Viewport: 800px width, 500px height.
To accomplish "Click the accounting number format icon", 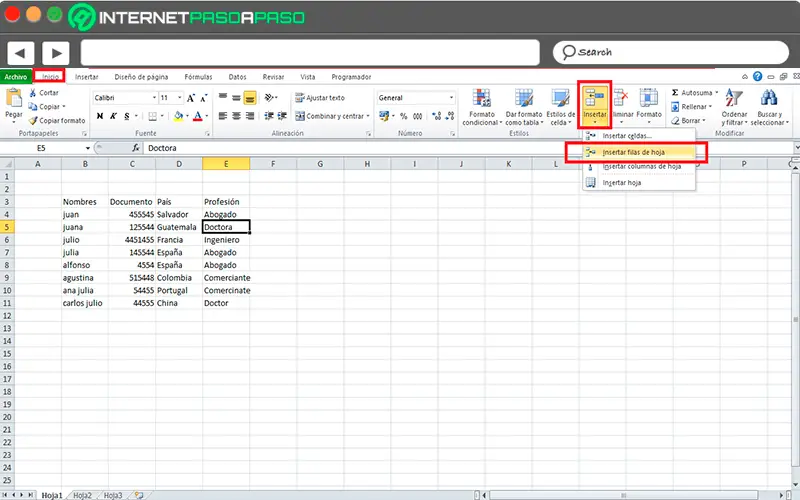I will [384, 116].
